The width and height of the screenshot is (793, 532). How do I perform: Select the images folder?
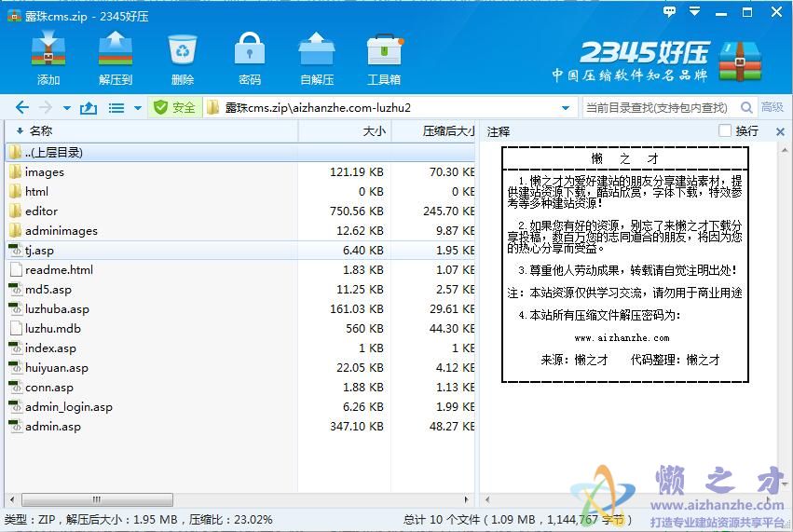[240, 172]
